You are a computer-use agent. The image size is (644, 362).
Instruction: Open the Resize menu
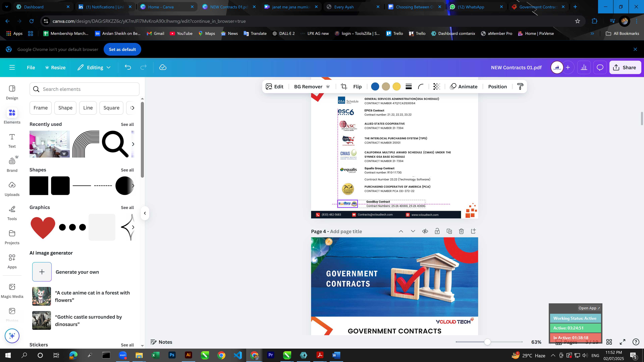(x=55, y=67)
